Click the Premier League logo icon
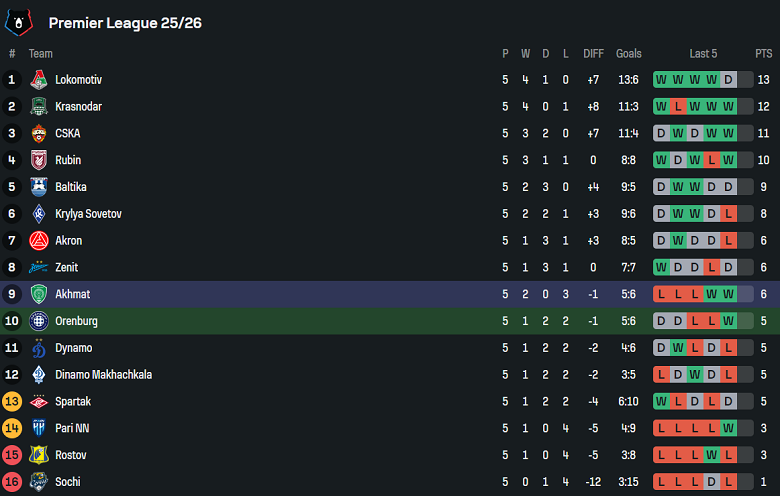 [20, 22]
